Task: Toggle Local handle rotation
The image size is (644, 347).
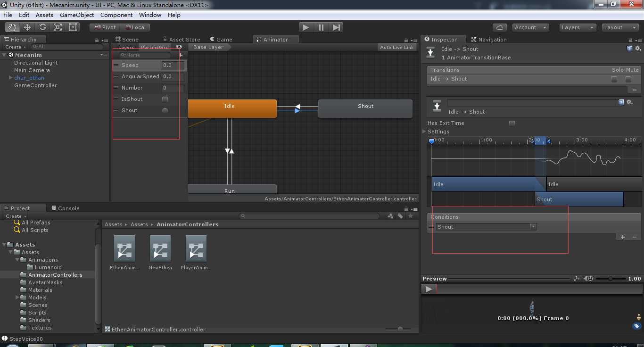Action: click(135, 27)
